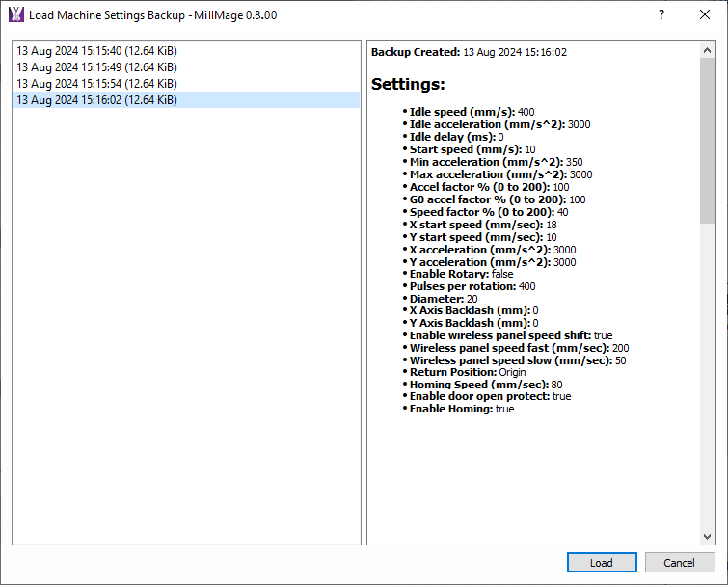Click the settings panel scroll up arrow

[x=708, y=49]
